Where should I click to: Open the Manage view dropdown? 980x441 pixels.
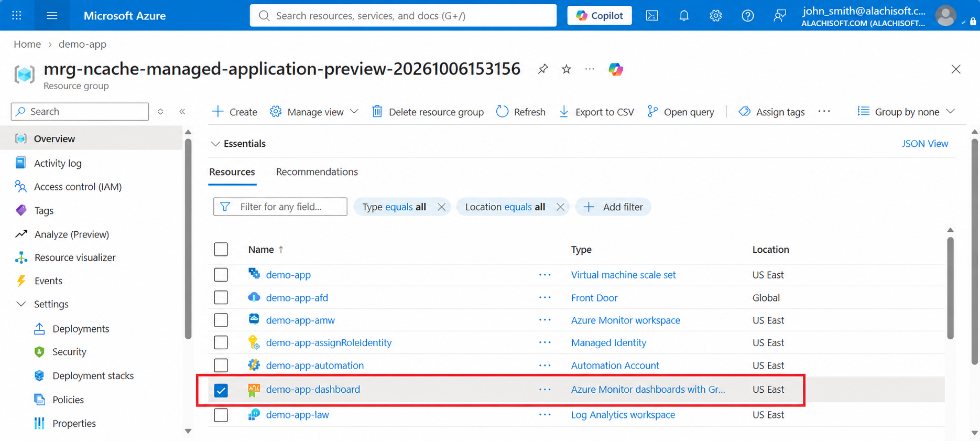tap(314, 112)
